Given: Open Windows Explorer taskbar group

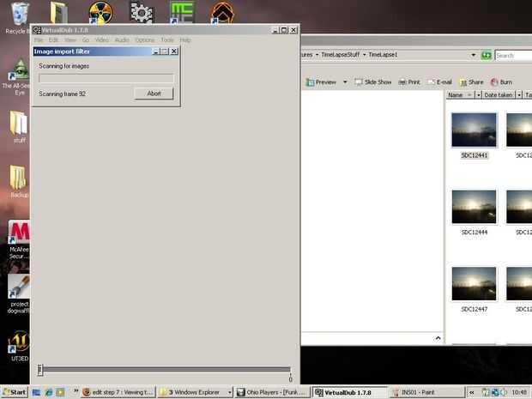Looking at the screenshot, I should 195,392.
